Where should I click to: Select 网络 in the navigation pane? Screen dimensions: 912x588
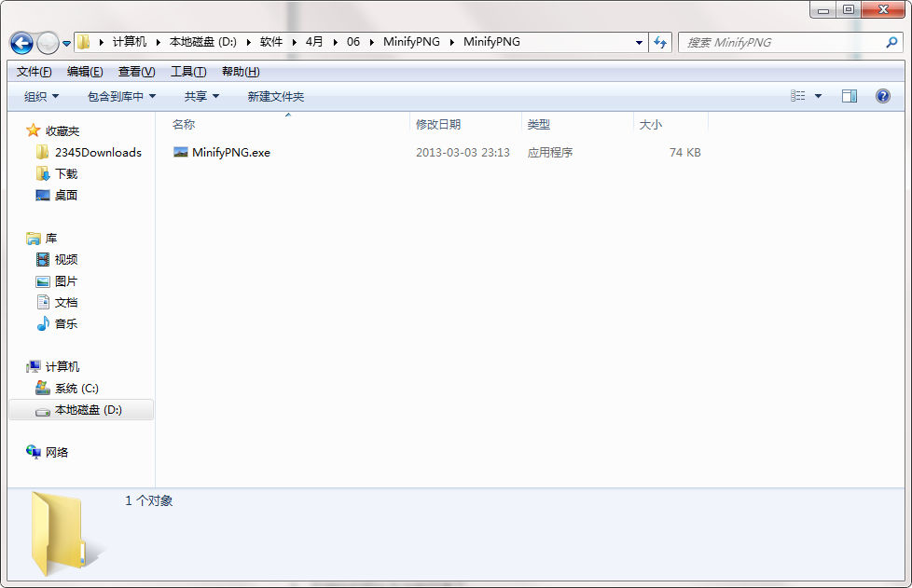(57, 452)
